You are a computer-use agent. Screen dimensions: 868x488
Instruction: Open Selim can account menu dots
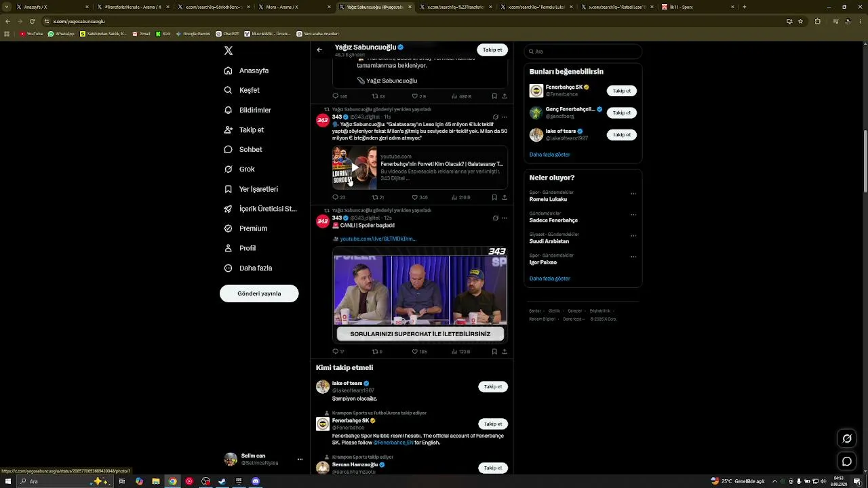pos(300,460)
